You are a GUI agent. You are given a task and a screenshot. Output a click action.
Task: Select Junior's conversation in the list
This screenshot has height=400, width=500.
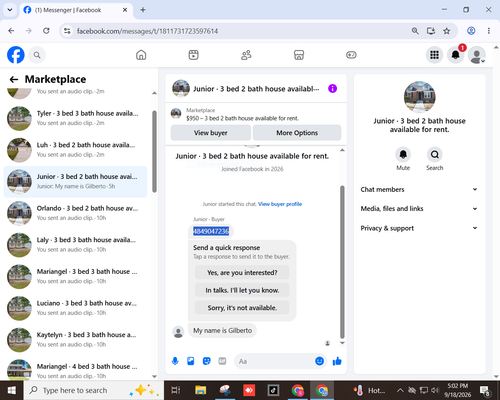pyautogui.click(x=75, y=181)
